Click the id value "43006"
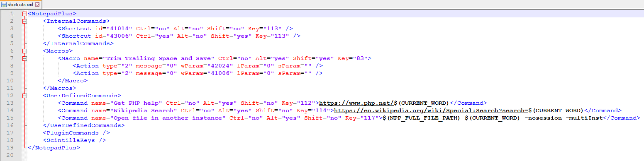Image resolution: width=644 pixels, height=161 pixels. click(119, 36)
